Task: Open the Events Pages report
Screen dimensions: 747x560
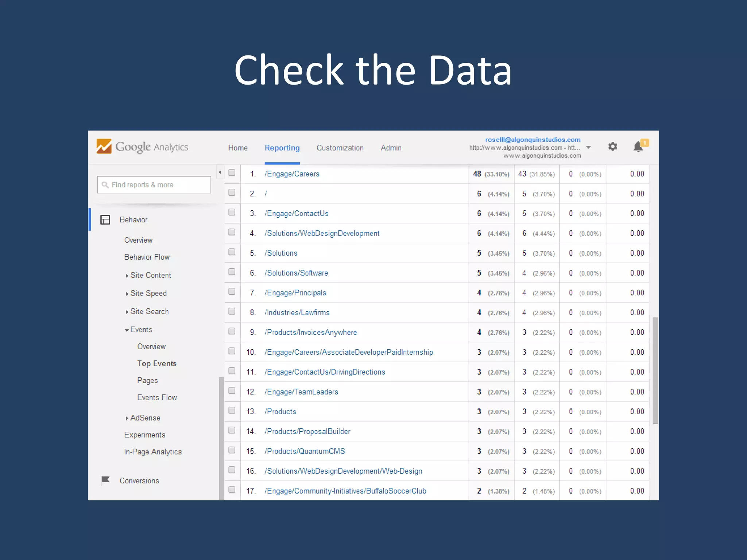Action: click(x=147, y=381)
